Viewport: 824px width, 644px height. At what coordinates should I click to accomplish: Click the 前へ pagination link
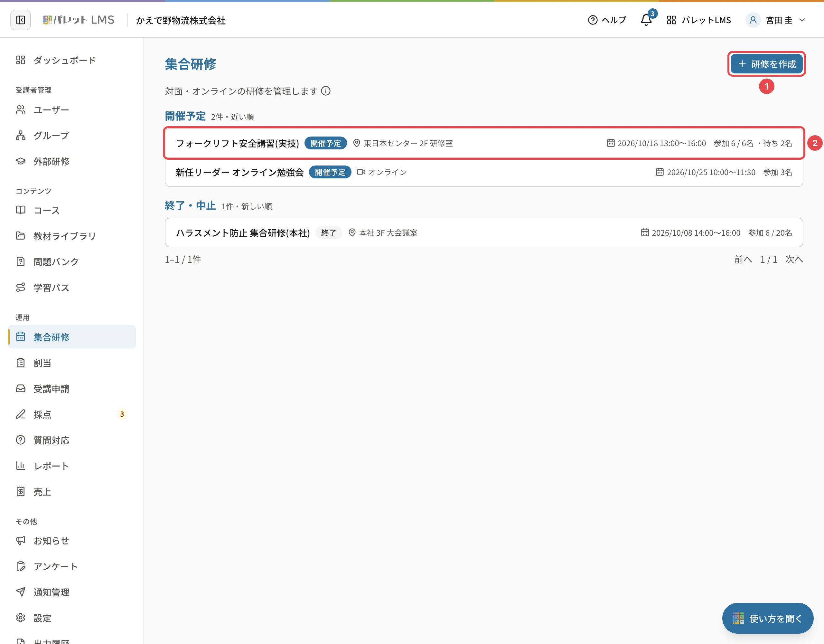[743, 260]
